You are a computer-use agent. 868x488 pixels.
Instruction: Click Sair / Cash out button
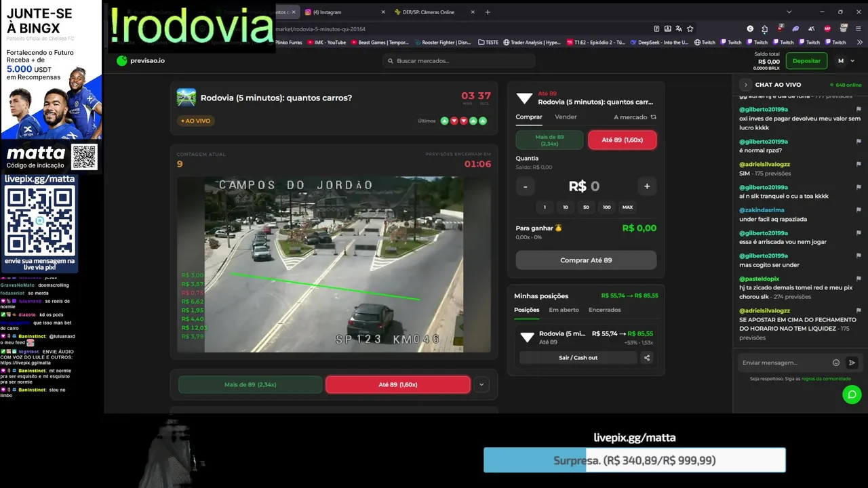coord(578,358)
